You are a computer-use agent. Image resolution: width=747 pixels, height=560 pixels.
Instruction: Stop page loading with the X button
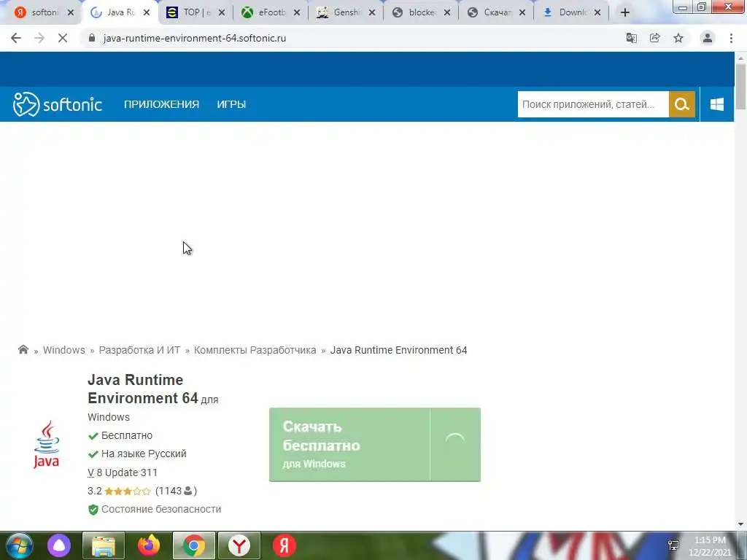click(x=63, y=38)
